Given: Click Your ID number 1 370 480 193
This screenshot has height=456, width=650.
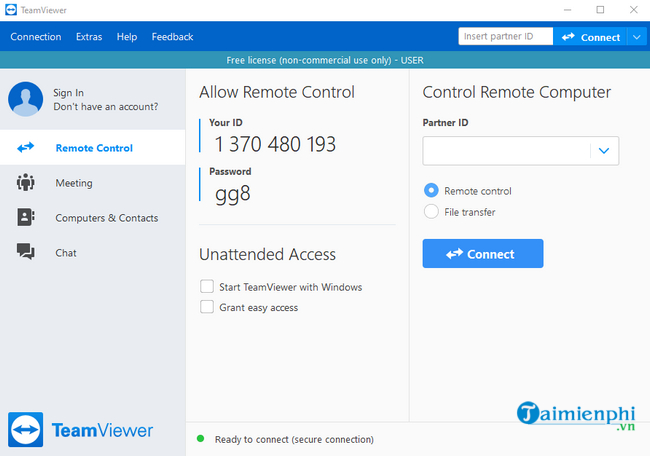Looking at the screenshot, I should 275,145.
